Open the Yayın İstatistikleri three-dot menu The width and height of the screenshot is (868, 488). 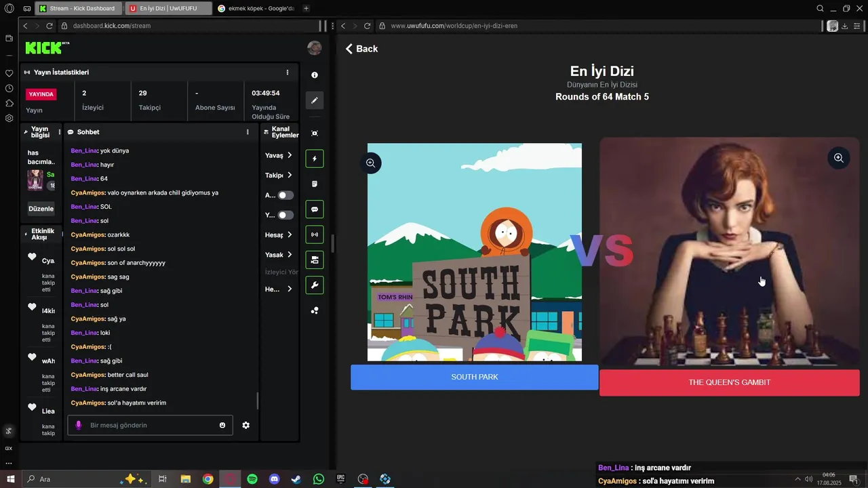[288, 73]
